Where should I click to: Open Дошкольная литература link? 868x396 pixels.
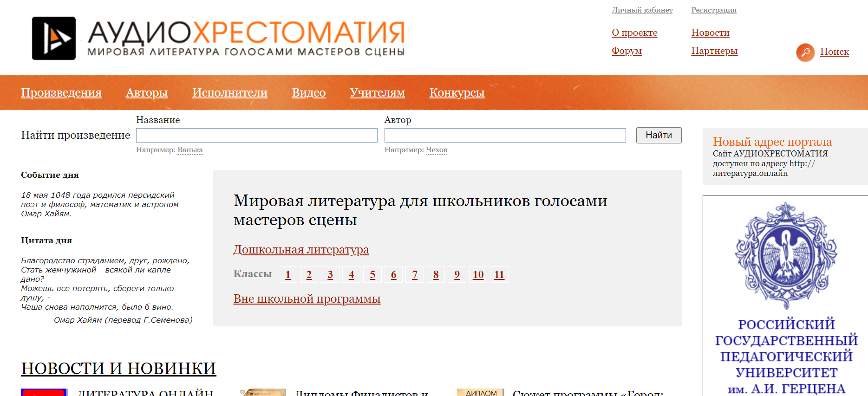301,250
